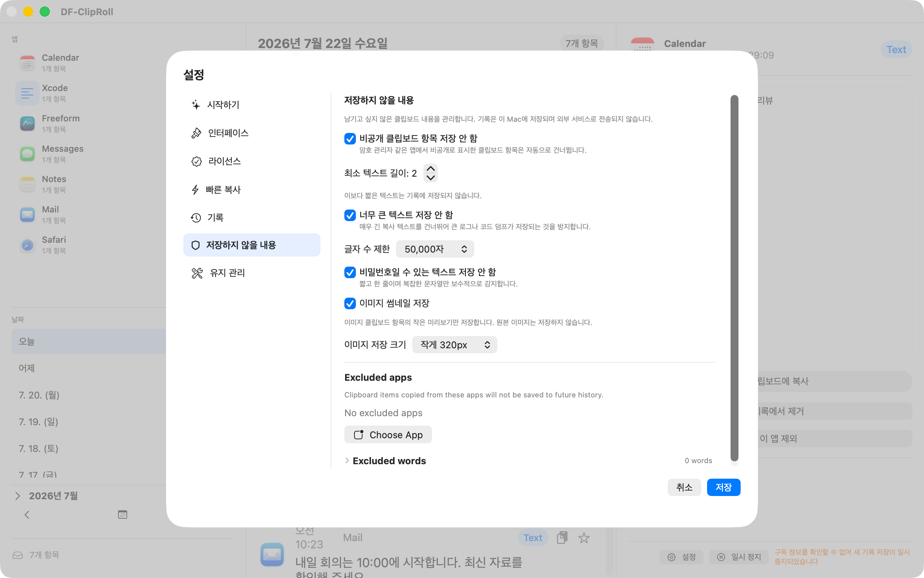The height and width of the screenshot is (578, 924).
Task: Open the 이미지 저장 크기 dropdown
Action: tap(454, 345)
